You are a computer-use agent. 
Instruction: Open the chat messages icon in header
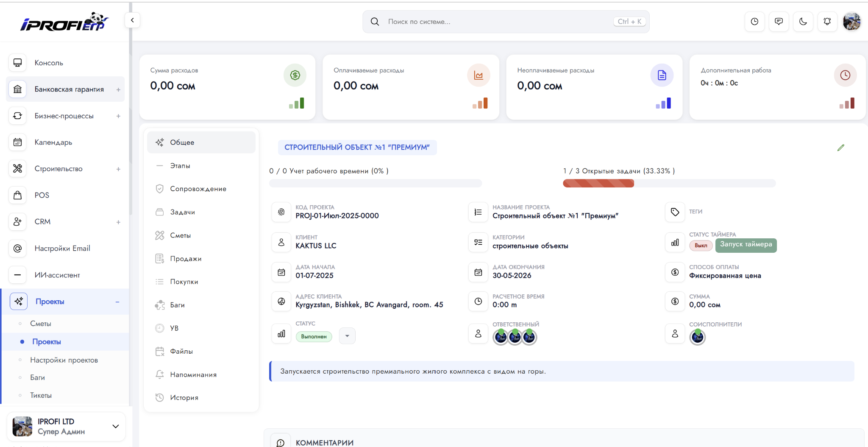coord(779,22)
